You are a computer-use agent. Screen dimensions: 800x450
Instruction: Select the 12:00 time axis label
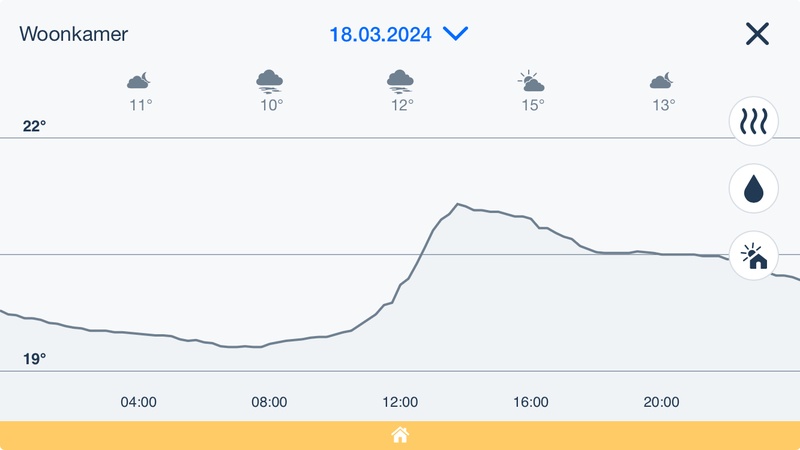click(400, 402)
